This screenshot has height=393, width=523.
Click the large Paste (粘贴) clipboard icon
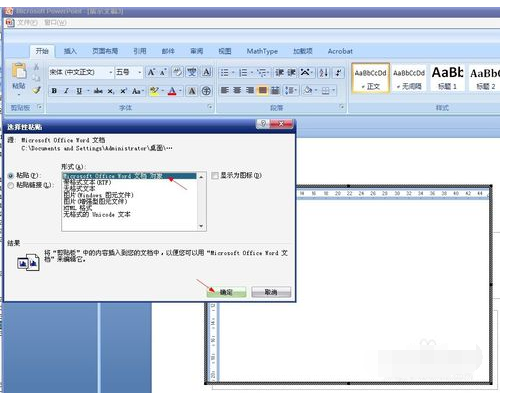pos(19,71)
